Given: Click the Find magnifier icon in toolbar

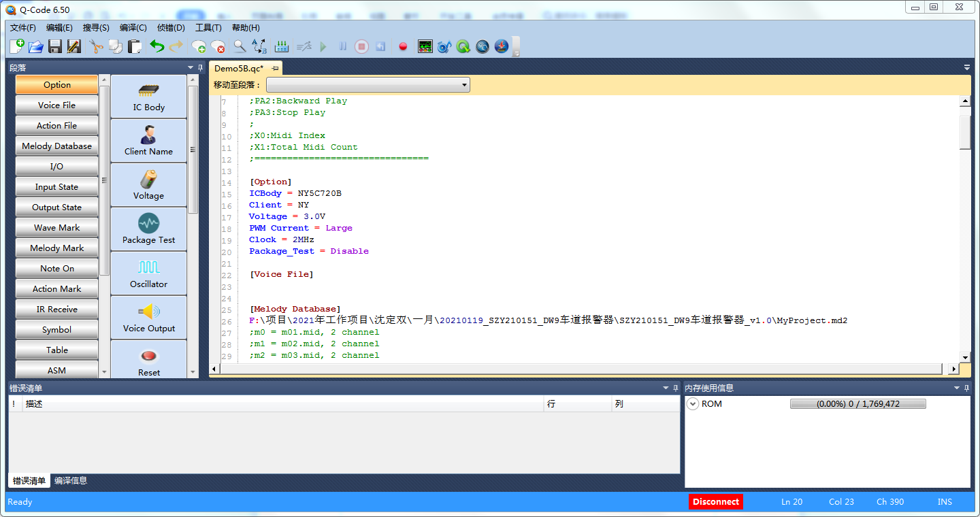Looking at the screenshot, I should point(240,46).
